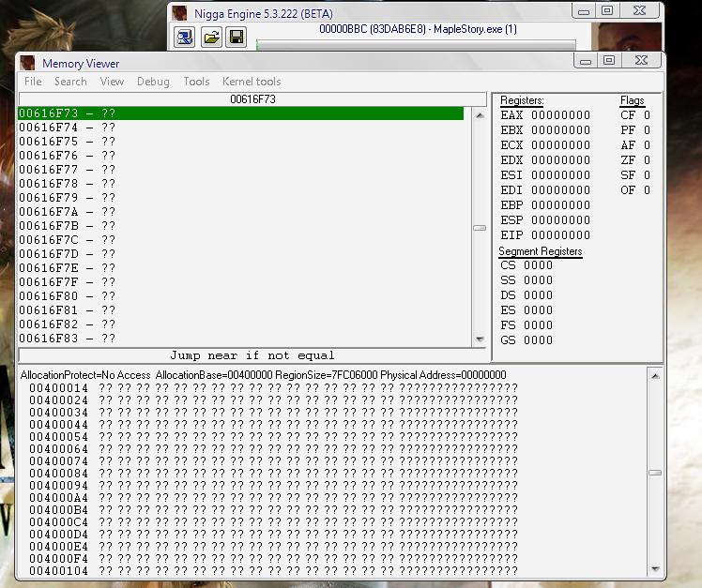Viewport: 702px width, 588px height.
Task: Open the Debug menu
Action: click(153, 82)
